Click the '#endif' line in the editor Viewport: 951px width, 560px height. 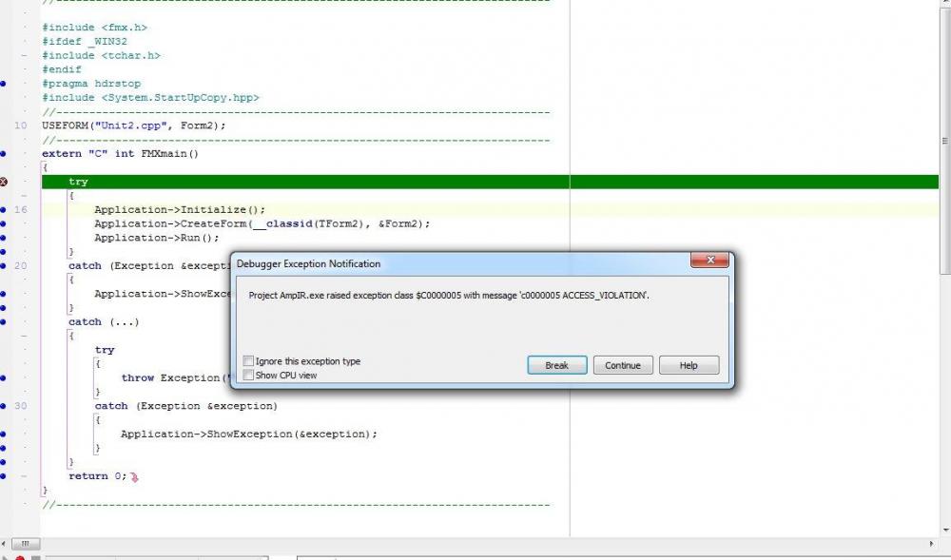[61, 69]
